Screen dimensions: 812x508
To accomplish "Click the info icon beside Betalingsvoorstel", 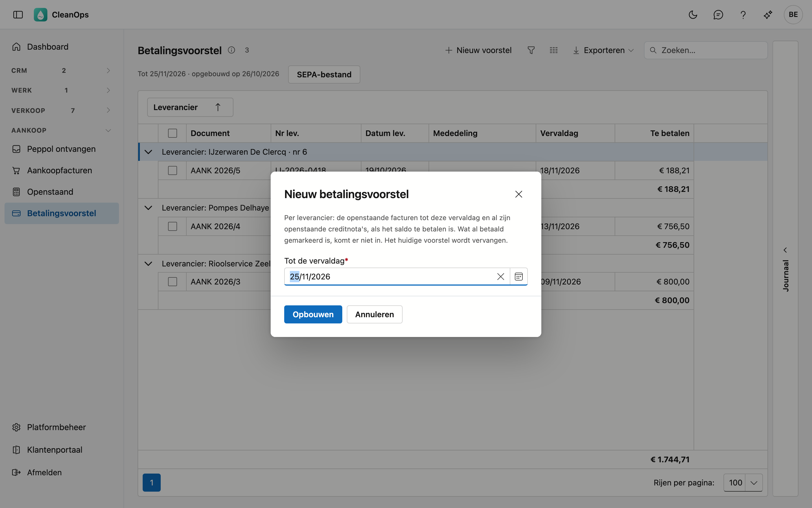I will point(231,50).
